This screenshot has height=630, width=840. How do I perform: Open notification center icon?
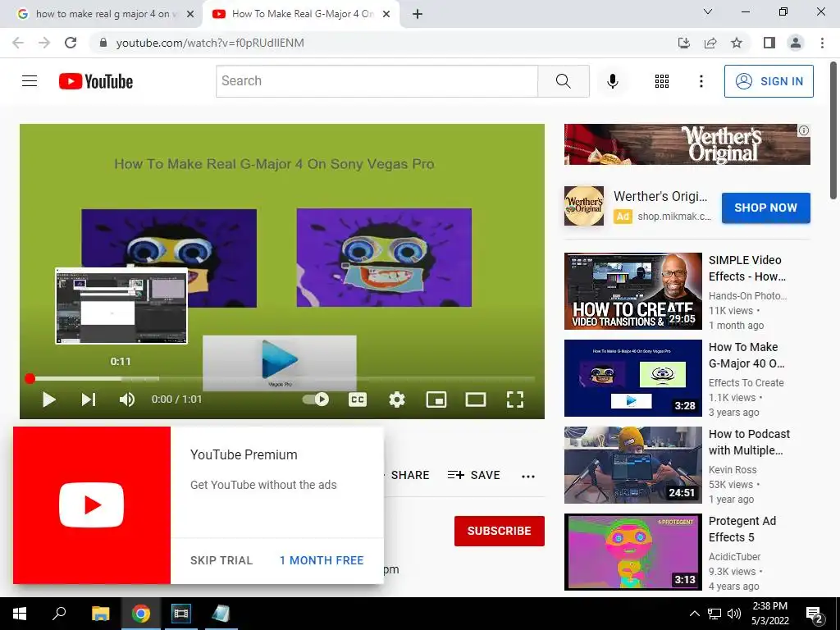[x=815, y=614]
